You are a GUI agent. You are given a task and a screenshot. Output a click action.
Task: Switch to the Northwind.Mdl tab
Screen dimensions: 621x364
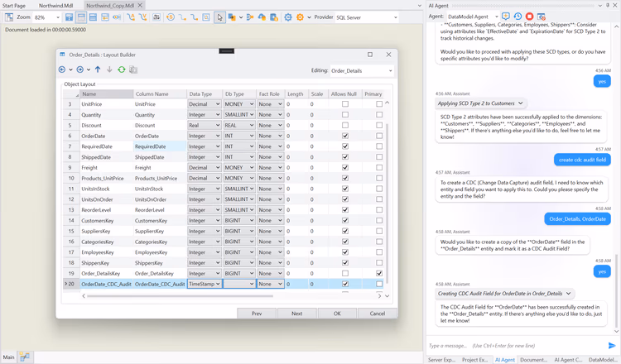pos(55,6)
